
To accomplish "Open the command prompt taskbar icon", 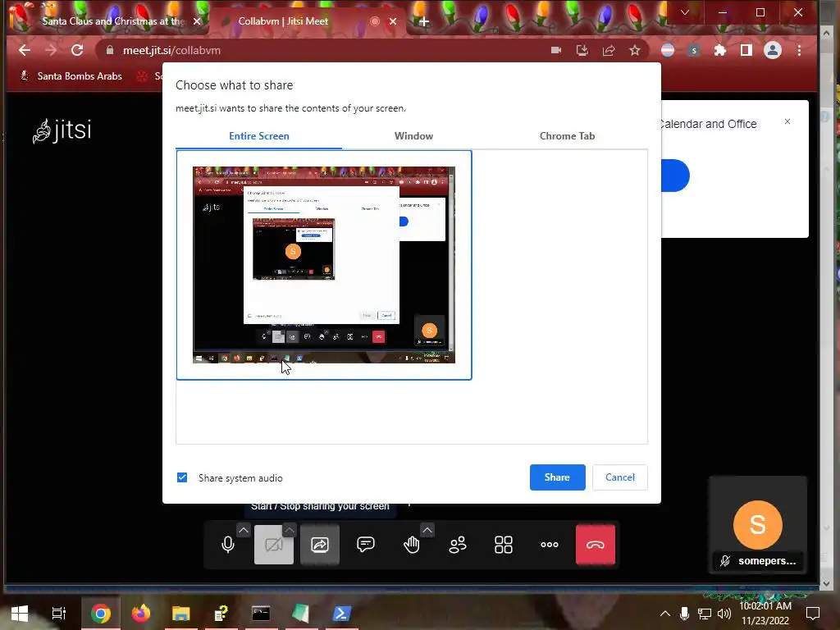I will coord(261,614).
